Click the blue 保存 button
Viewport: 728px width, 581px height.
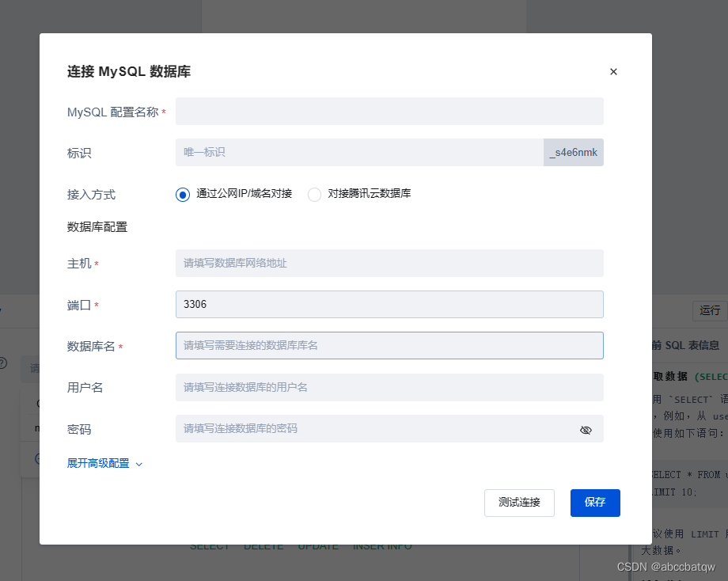[595, 503]
